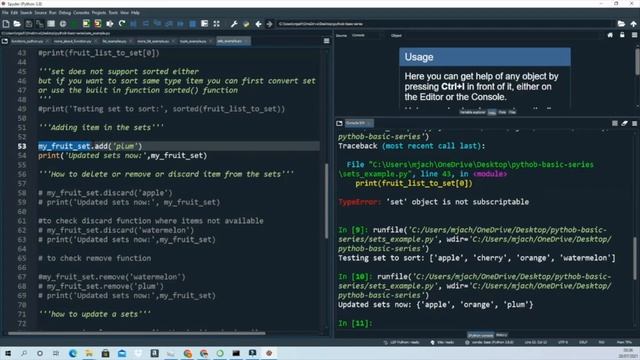This screenshot has height=360, width=640.
Task: Create a new file from the toolbar
Action: 6,24
